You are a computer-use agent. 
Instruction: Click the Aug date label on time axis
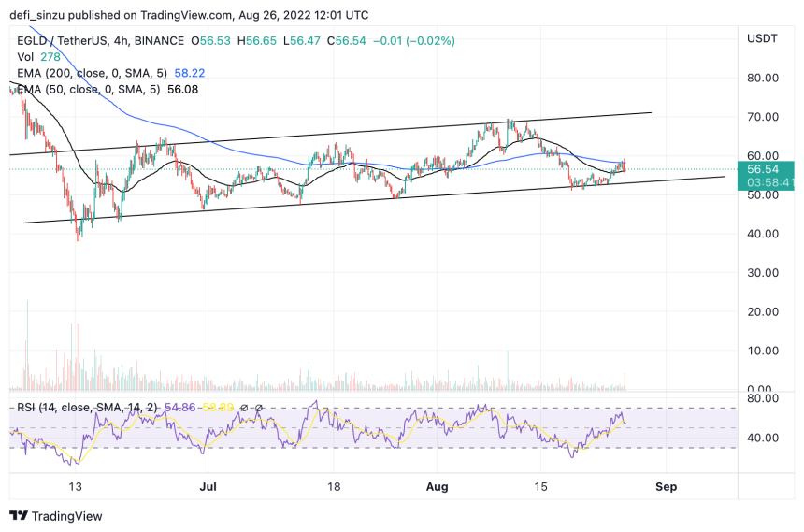coord(437,486)
